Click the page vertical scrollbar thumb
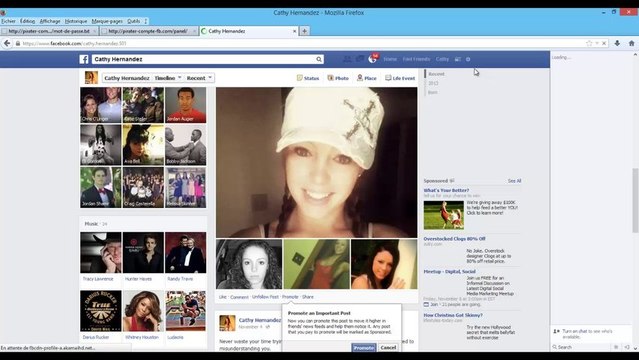This screenshot has height=360, width=639. (x=635, y=200)
